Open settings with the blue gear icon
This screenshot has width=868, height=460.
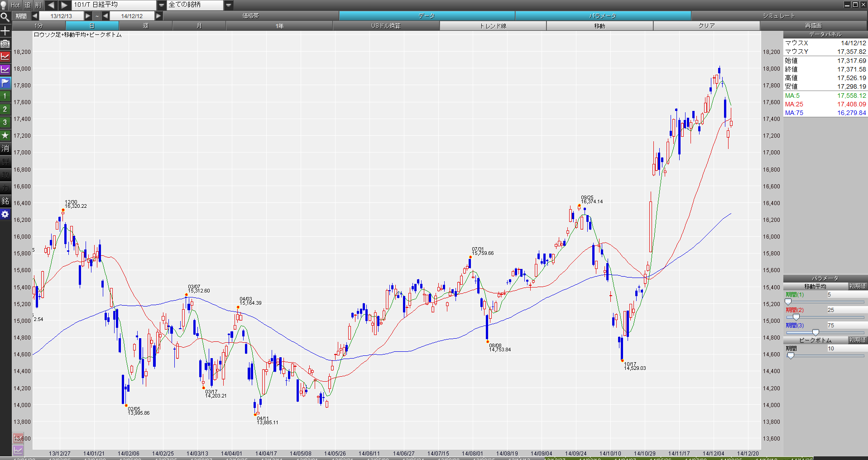[x=5, y=215]
